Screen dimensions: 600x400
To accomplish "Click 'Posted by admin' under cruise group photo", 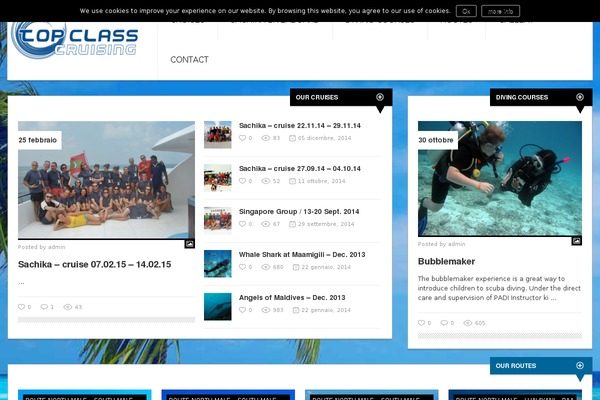I will point(42,247).
